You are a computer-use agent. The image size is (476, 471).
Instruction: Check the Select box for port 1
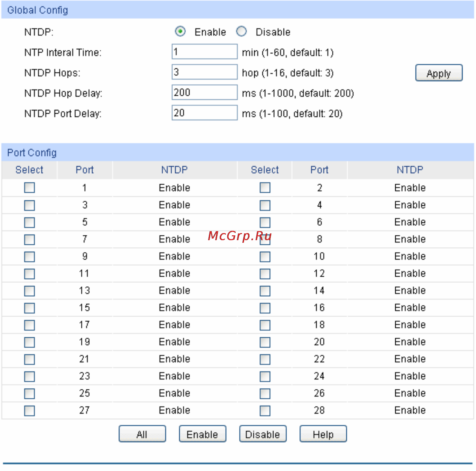(29, 188)
